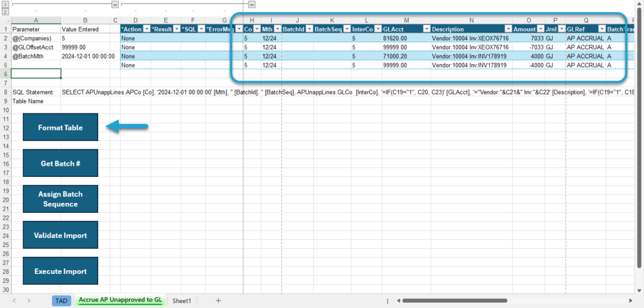Select the Parameter cell in A1
644x308 pixels.
click(36, 29)
